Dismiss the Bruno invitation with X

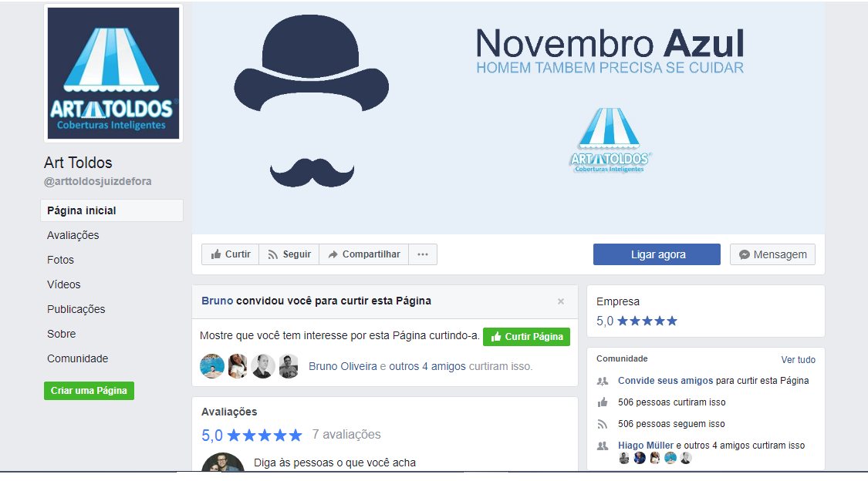(x=561, y=301)
